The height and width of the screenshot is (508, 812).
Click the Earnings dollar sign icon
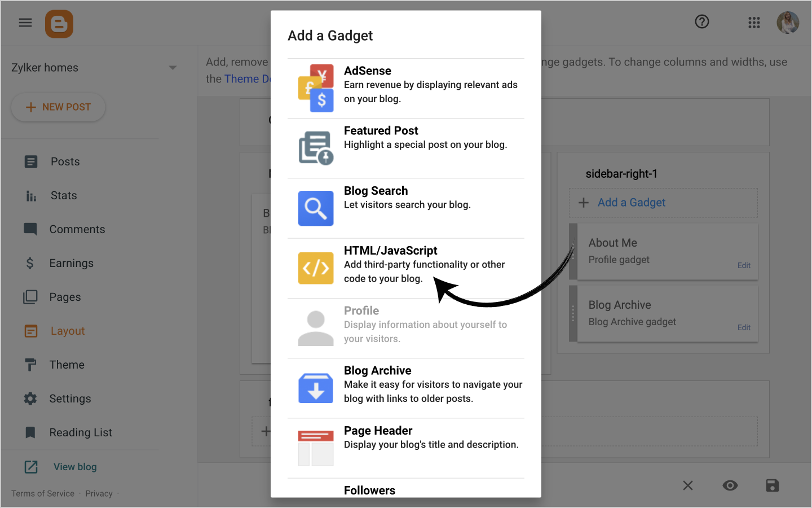point(30,263)
